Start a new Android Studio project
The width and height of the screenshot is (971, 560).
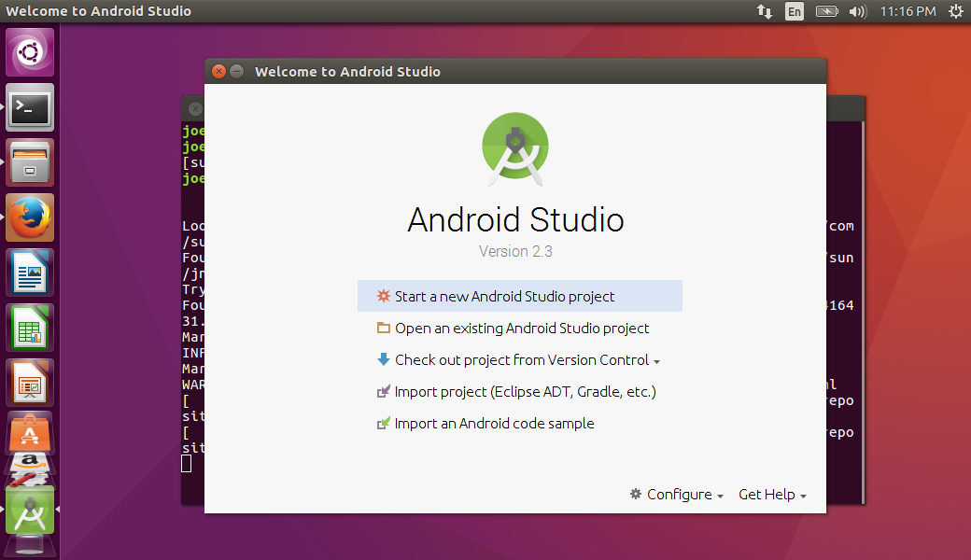coord(519,297)
